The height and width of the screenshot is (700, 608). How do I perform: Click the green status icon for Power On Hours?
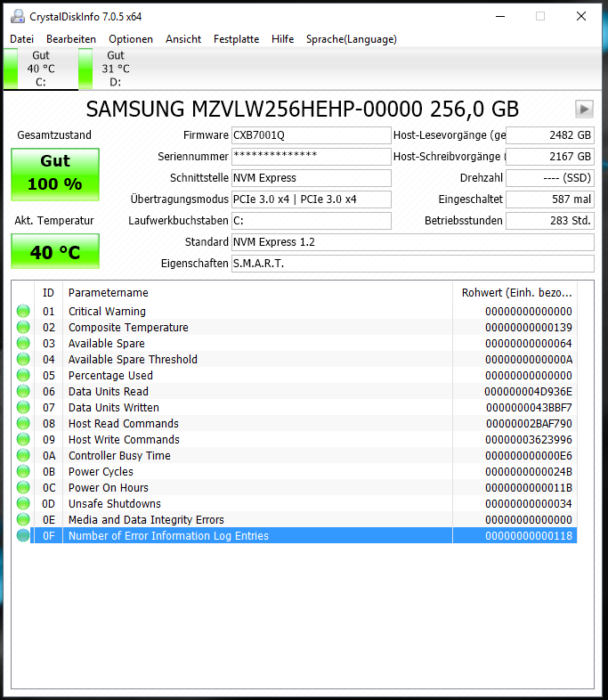23,488
